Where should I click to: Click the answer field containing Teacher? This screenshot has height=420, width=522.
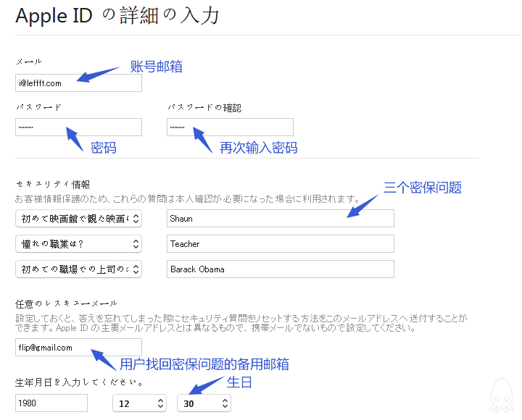[x=281, y=244]
